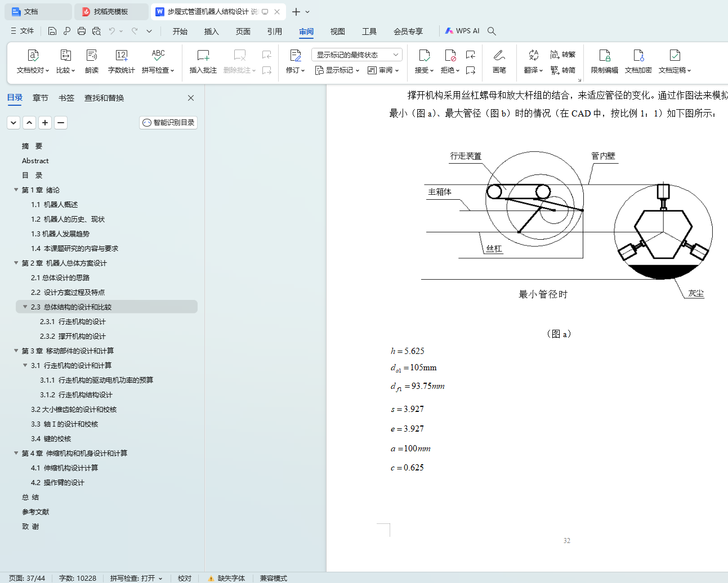Open the search magnifier beside WPS AI
Screen dimensions: 728x583
pos(492,31)
